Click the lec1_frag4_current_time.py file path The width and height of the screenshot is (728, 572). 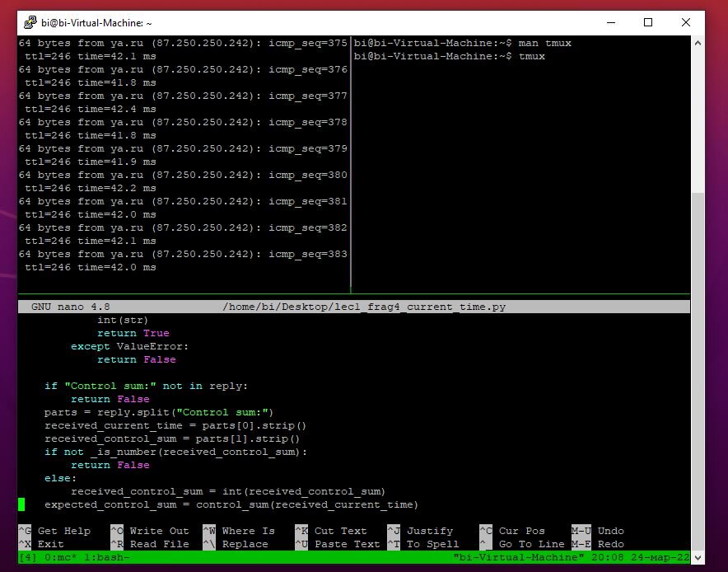pyautogui.click(x=365, y=307)
